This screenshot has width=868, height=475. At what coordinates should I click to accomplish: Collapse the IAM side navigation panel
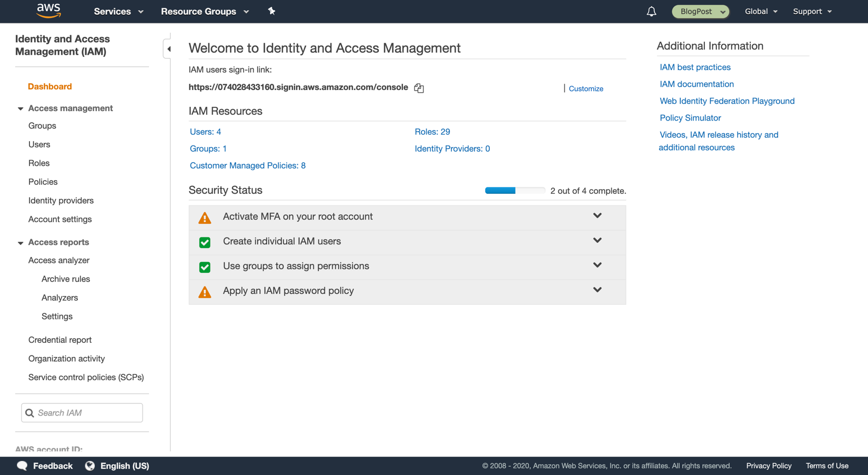pyautogui.click(x=168, y=49)
